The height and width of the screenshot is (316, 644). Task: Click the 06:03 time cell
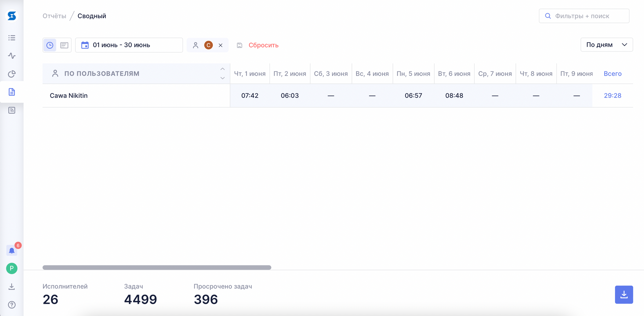click(x=290, y=96)
